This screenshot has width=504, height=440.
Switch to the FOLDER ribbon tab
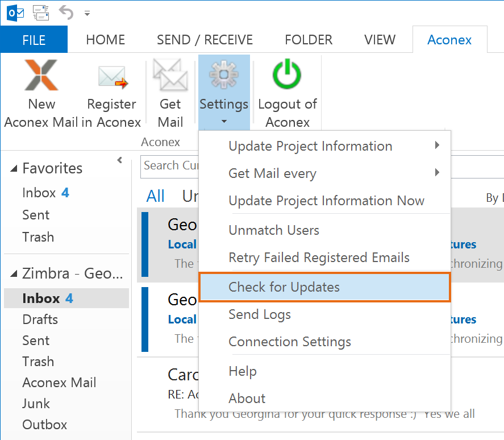[309, 40]
